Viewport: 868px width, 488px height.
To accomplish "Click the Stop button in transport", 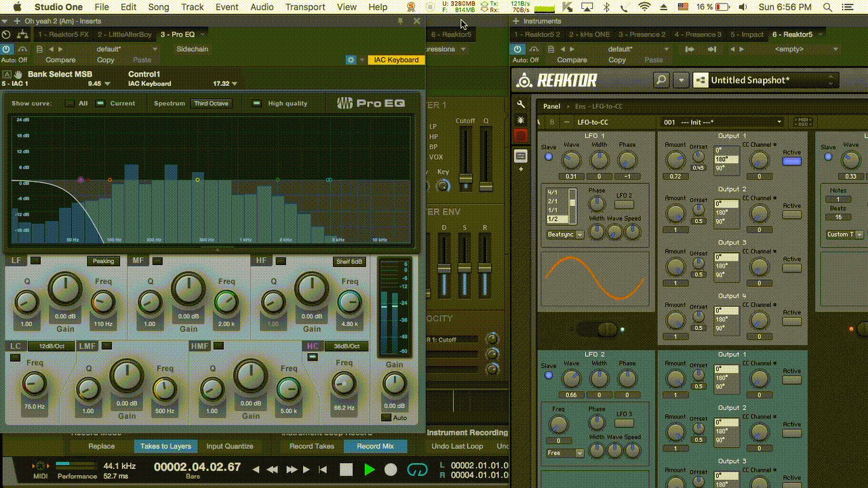I will tap(347, 469).
